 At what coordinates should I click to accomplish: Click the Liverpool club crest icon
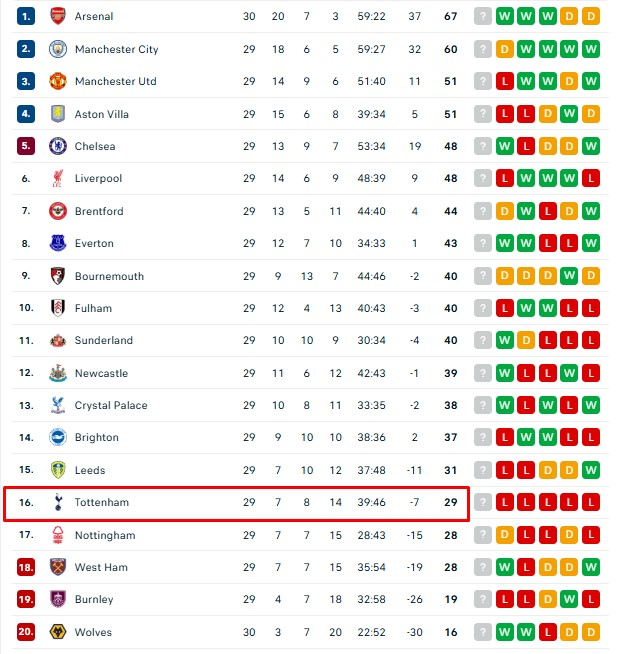tap(58, 179)
